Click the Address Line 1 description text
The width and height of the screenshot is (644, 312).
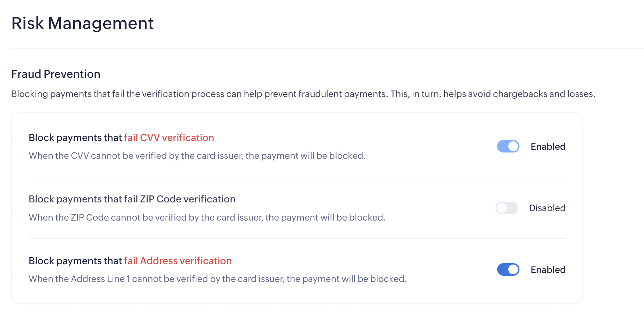(x=217, y=279)
